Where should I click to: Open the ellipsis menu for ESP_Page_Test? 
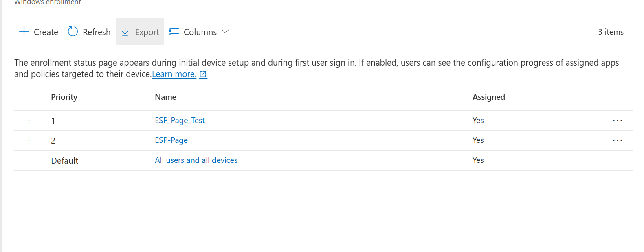tap(617, 121)
